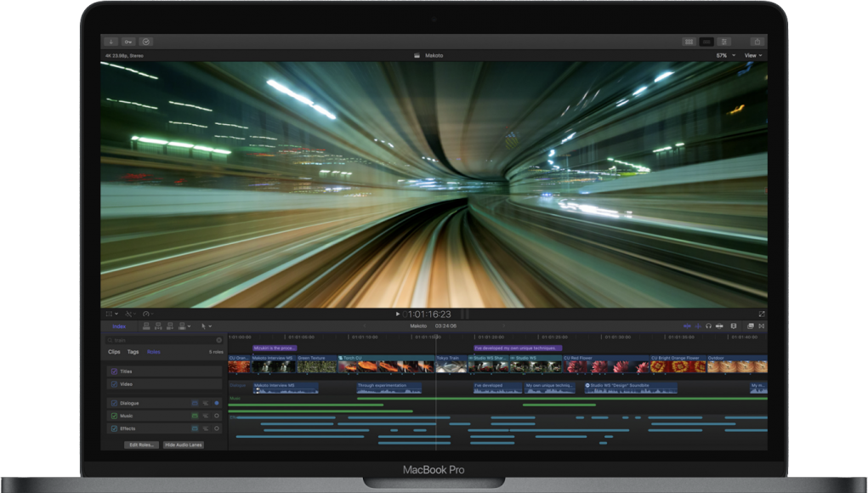Click the audio meters beside timecode

(x=465, y=314)
